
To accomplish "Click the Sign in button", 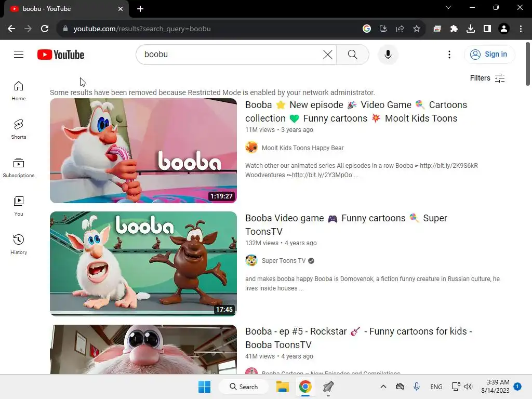I will tap(489, 54).
